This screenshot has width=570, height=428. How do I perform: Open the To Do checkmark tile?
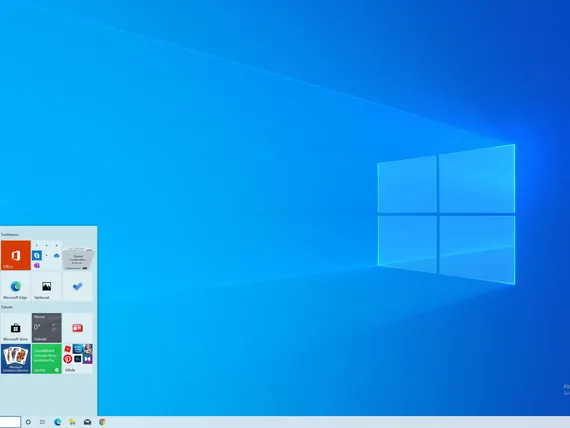(x=77, y=287)
